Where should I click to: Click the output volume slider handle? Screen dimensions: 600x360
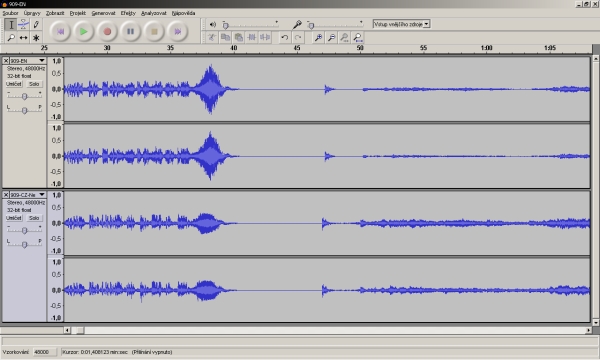[x=226, y=26]
